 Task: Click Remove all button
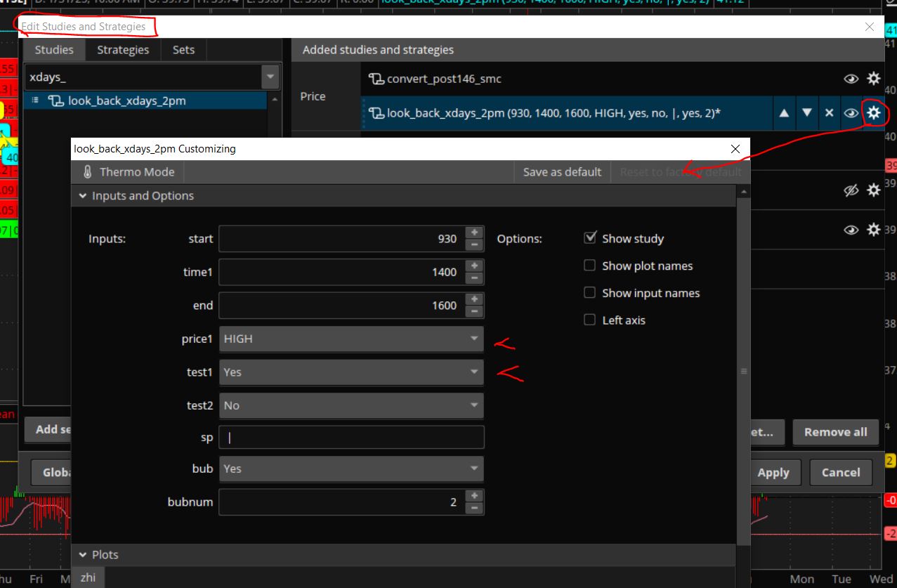(x=836, y=432)
